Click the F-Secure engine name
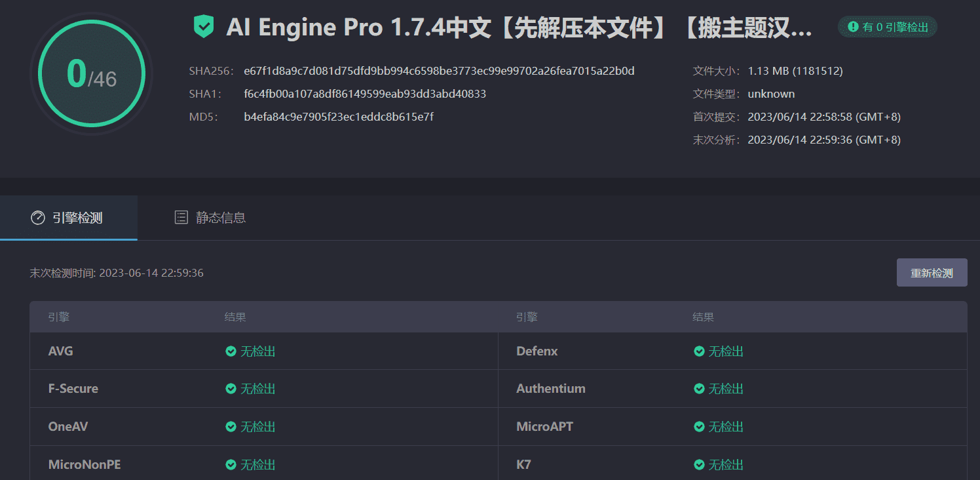Image resolution: width=980 pixels, height=480 pixels. [73, 389]
